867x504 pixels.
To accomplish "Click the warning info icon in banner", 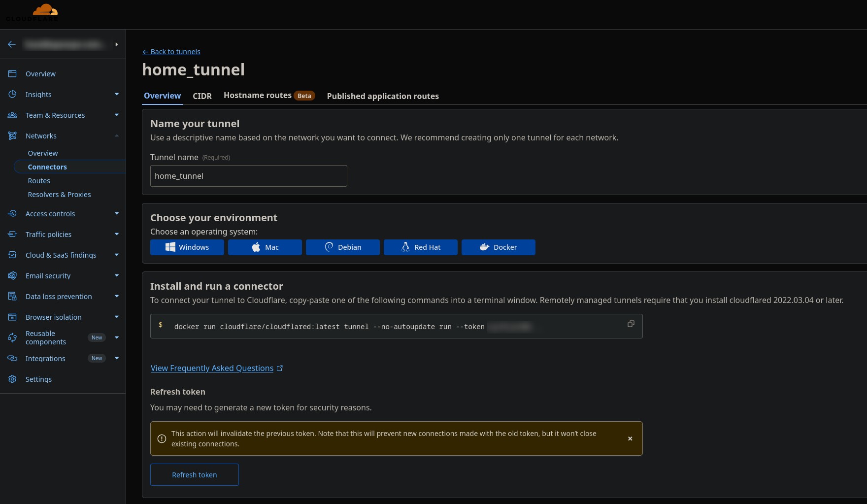I will (162, 438).
